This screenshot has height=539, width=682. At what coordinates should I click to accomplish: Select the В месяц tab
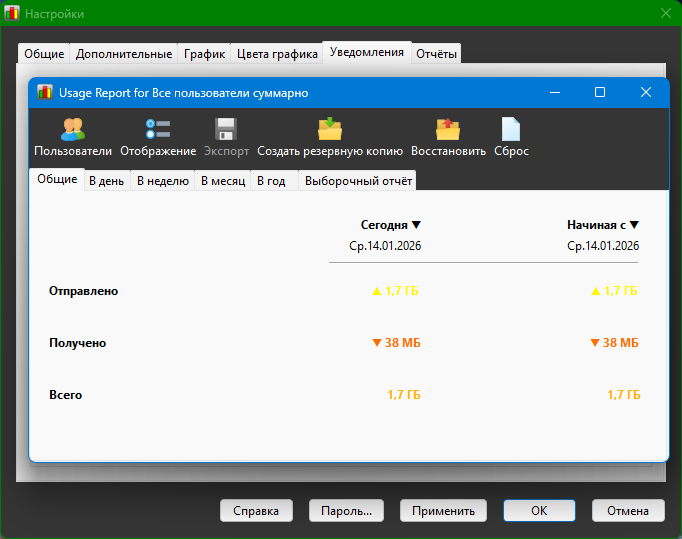(x=222, y=181)
